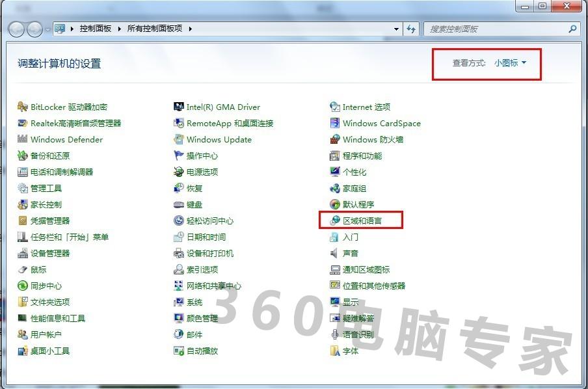The image size is (588, 389).
Task: Expand the address bar history dropdown arrow
Action: click(x=396, y=29)
